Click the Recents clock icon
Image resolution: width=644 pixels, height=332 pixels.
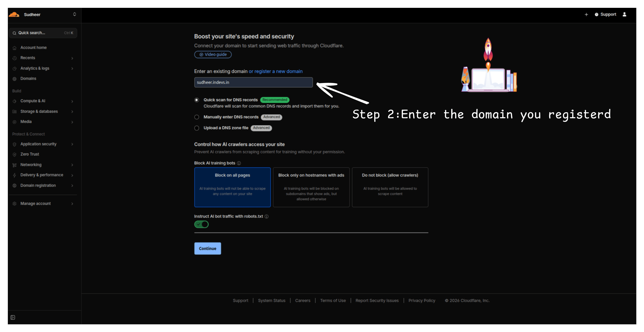tap(15, 58)
